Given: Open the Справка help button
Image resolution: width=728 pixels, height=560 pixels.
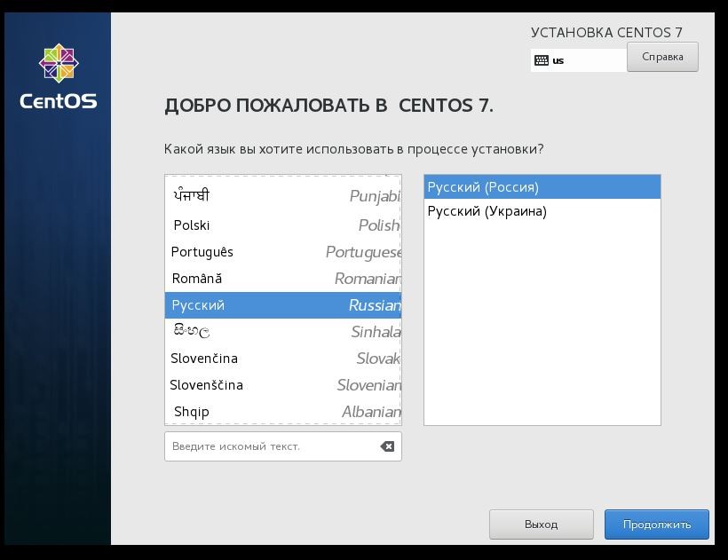Looking at the screenshot, I should [x=662, y=57].
